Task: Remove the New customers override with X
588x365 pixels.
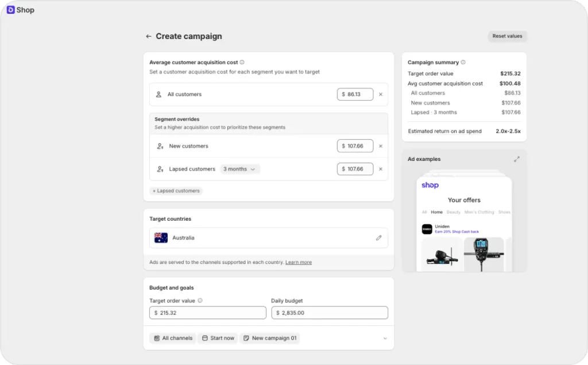Action: coord(381,146)
